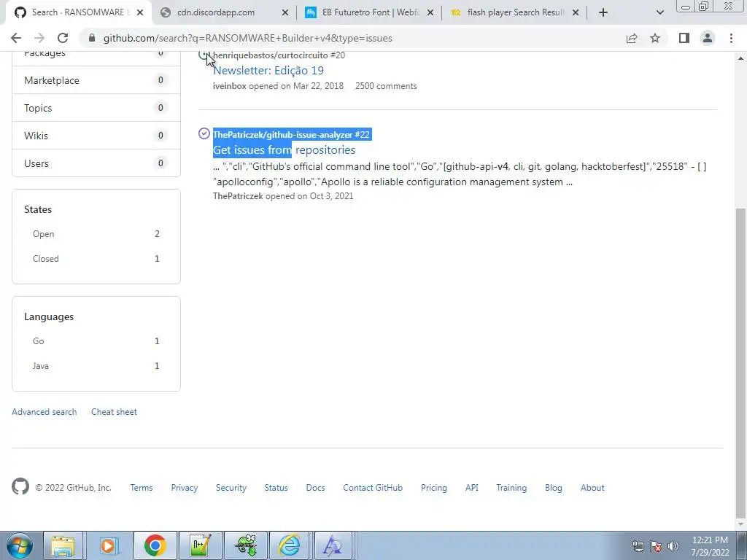Open the footer Status link

[x=276, y=488]
